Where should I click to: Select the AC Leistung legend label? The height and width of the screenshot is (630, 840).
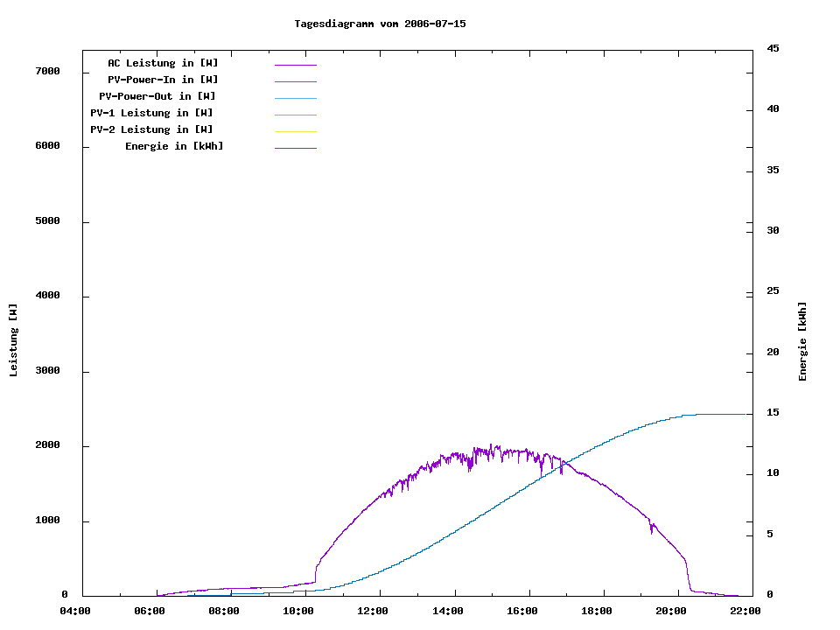pos(163,63)
